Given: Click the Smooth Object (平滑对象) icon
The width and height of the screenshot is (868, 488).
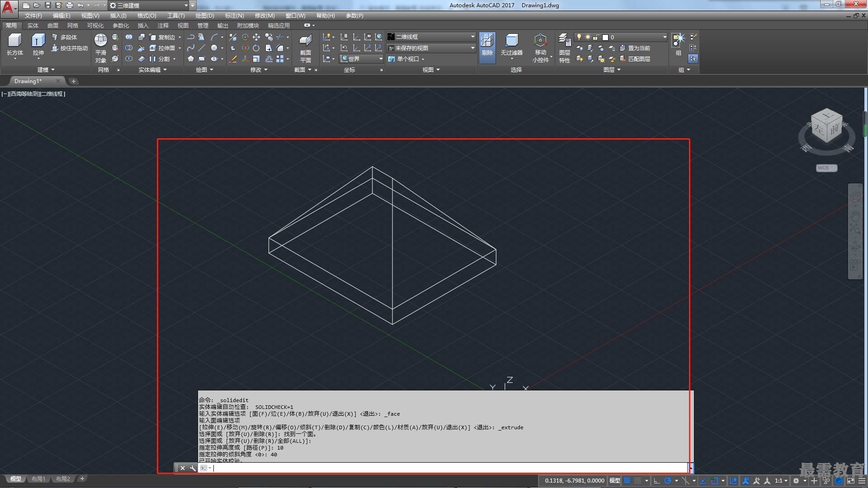Looking at the screenshot, I should (100, 48).
